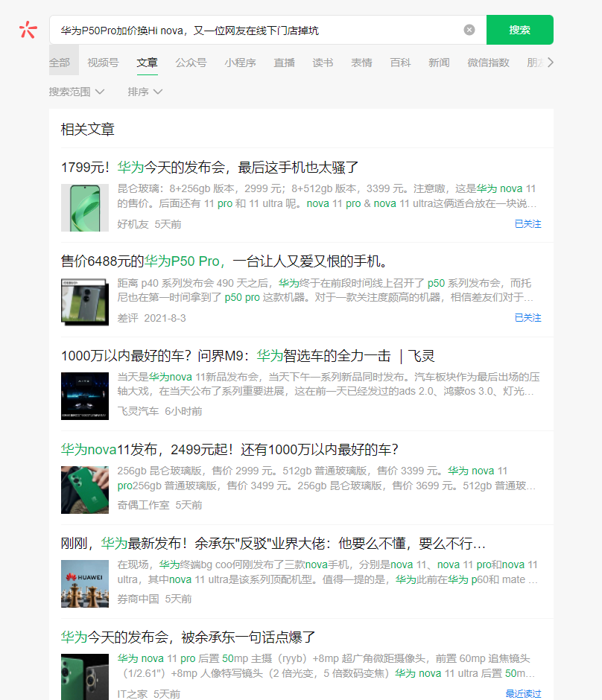The image size is (602, 700).
Task: Switch to the 直播 tab
Action: click(x=285, y=63)
